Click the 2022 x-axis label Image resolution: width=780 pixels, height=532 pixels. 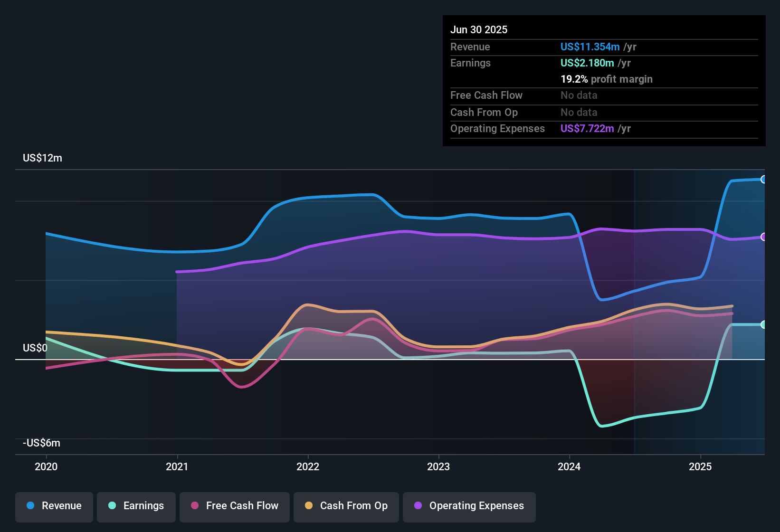point(308,466)
